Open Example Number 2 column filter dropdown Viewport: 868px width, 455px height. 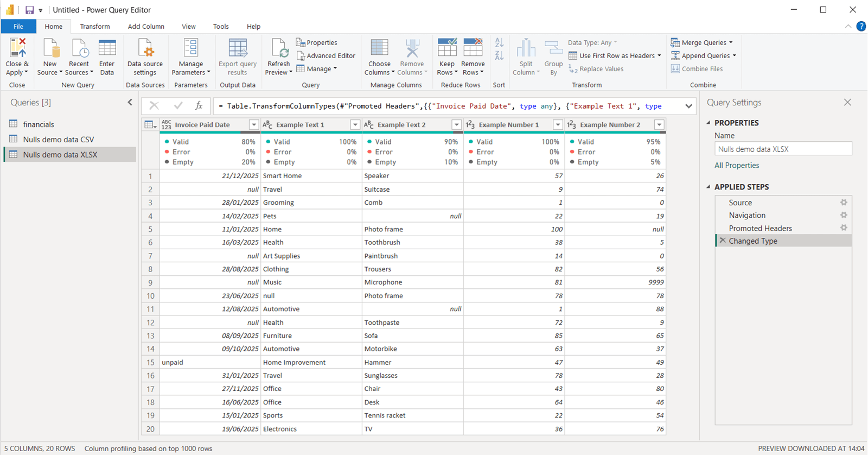tap(659, 125)
